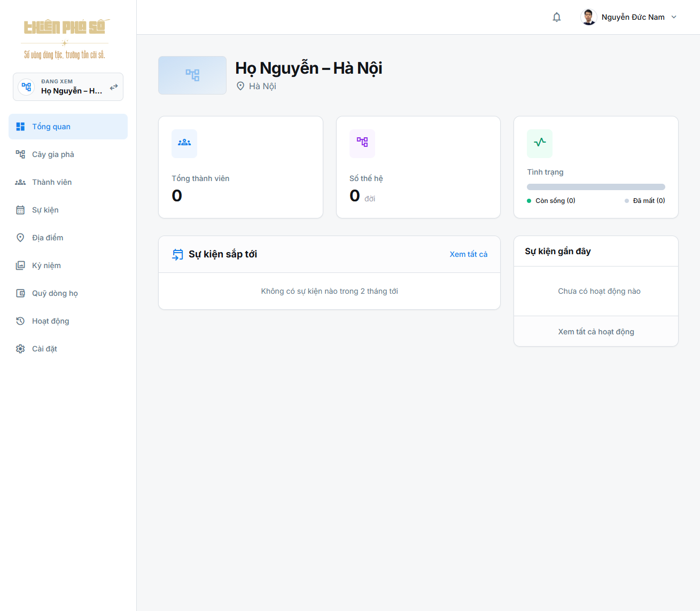The image size is (700, 611).
Task: Click the Tổng quan dashboard icon
Action: [20, 127]
